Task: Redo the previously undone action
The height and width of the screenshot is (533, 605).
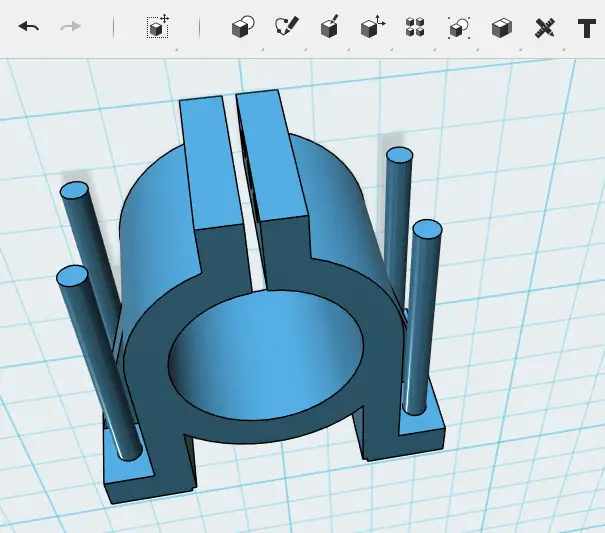Action: [71, 27]
